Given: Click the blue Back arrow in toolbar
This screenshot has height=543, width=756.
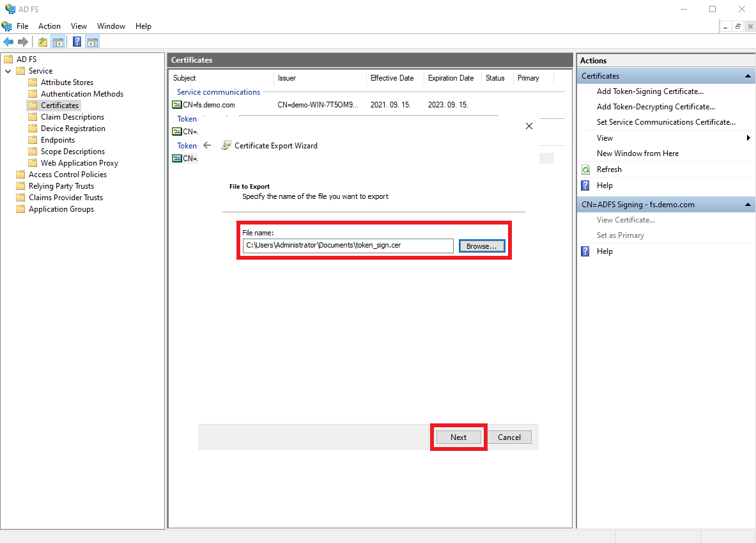Looking at the screenshot, I should 8,42.
